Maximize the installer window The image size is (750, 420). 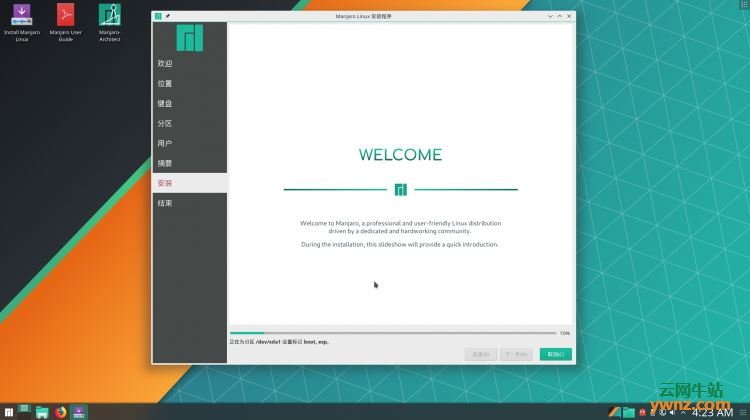pyautogui.click(x=560, y=16)
